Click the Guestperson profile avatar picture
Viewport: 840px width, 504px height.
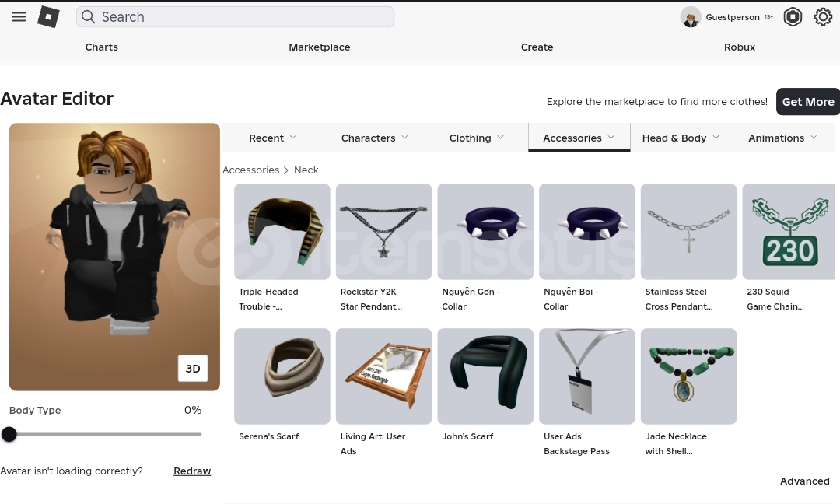(691, 17)
